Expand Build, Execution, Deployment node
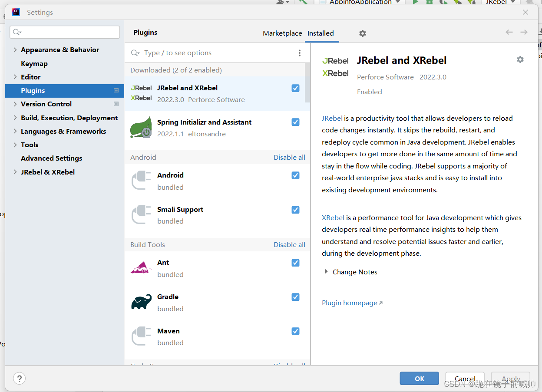Image resolution: width=542 pixels, height=392 pixels. pyautogui.click(x=15, y=118)
